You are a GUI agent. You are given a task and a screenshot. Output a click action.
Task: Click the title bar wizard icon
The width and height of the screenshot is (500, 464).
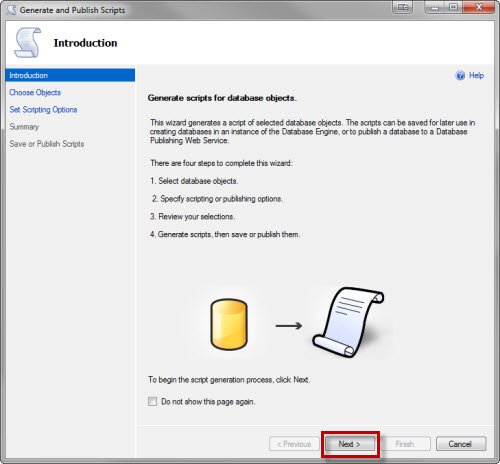[11, 10]
